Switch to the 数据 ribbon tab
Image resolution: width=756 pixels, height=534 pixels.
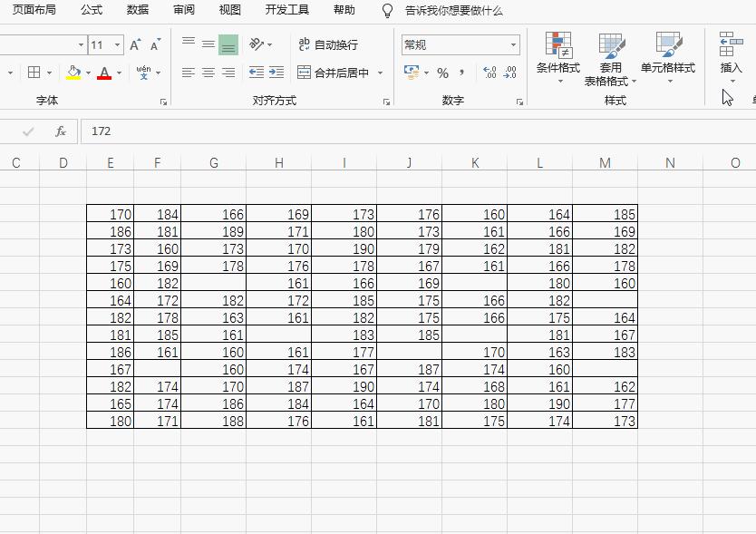pos(137,10)
